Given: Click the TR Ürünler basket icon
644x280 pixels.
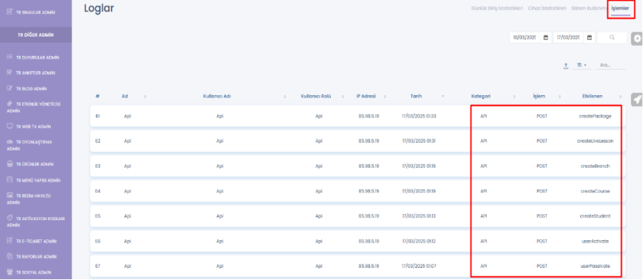Looking at the screenshot, I should coord(10,164).
